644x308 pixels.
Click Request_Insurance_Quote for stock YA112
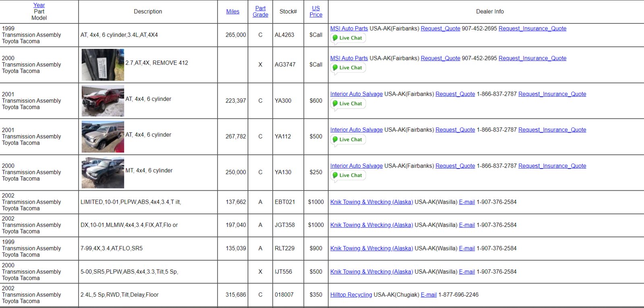(x=552, y=130)
